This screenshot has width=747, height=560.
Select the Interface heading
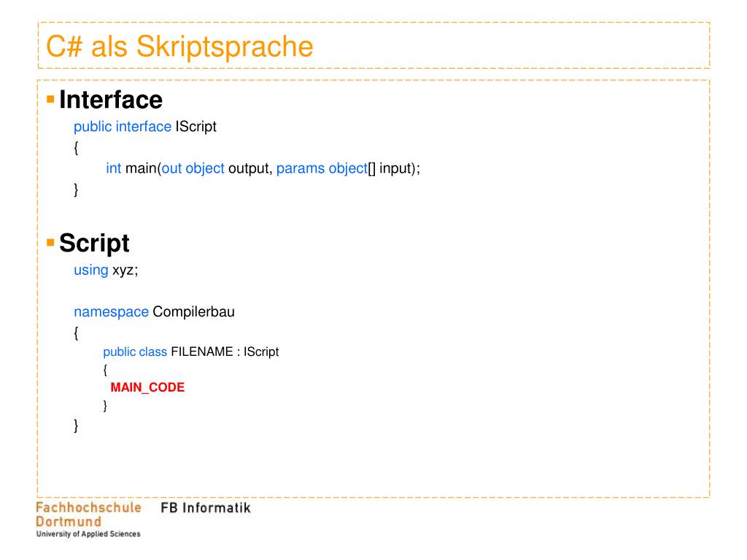click(111, 99)
